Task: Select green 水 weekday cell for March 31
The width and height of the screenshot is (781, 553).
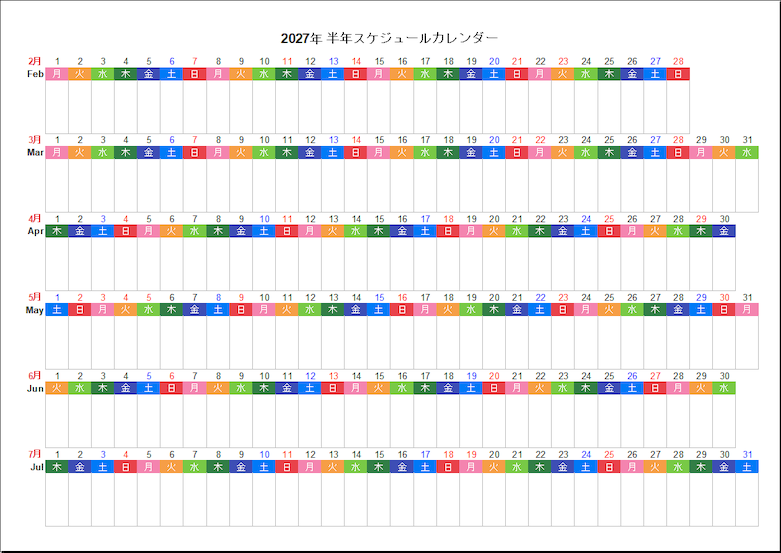Action: coord(747,152)
